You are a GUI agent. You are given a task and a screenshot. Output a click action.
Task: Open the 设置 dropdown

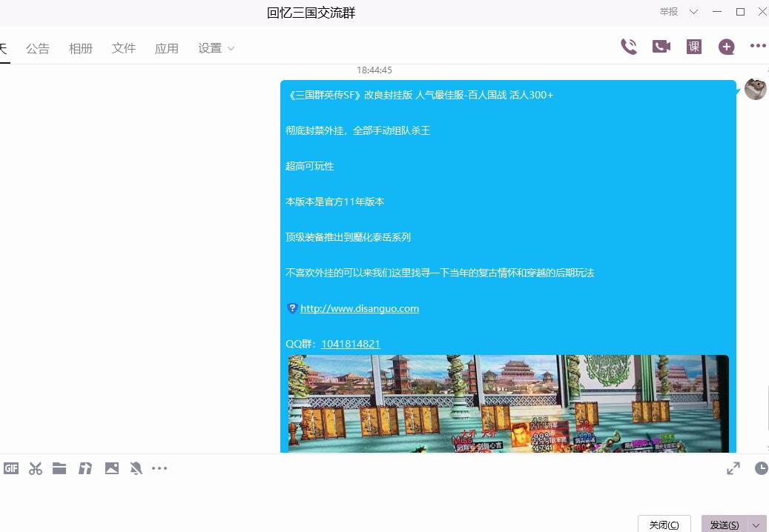tap(217, 48)
